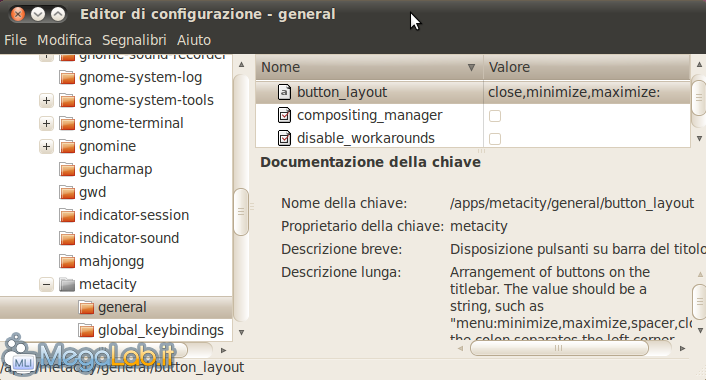This screenshot has height=380, width=706.
Task: Select the button_layout key name
Action: (342, 92)
